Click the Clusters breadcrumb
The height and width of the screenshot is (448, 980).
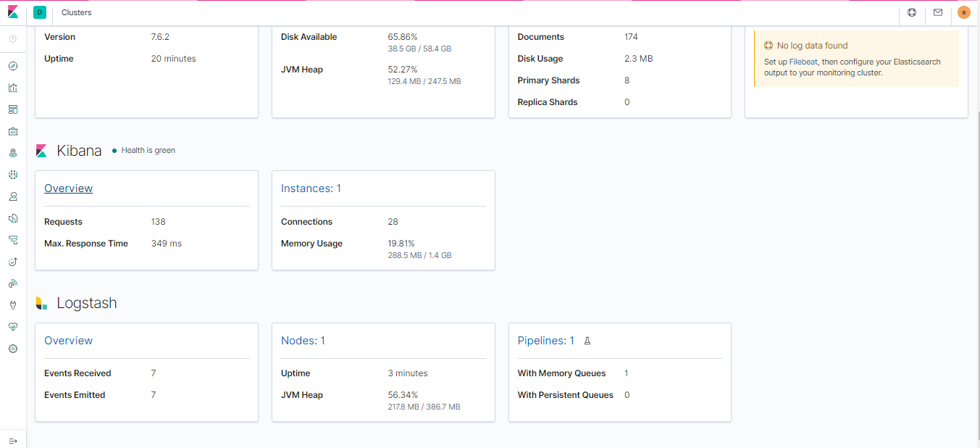click(x=77, y=12)
